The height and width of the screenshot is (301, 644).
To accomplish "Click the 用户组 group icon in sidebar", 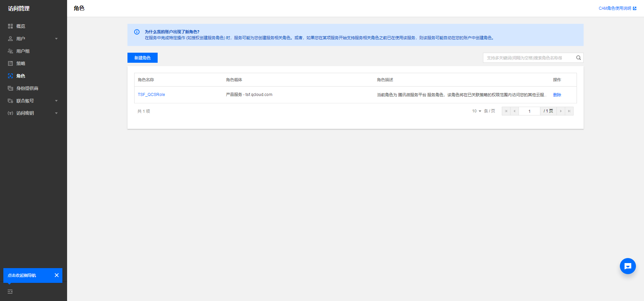I will (10, 51).
